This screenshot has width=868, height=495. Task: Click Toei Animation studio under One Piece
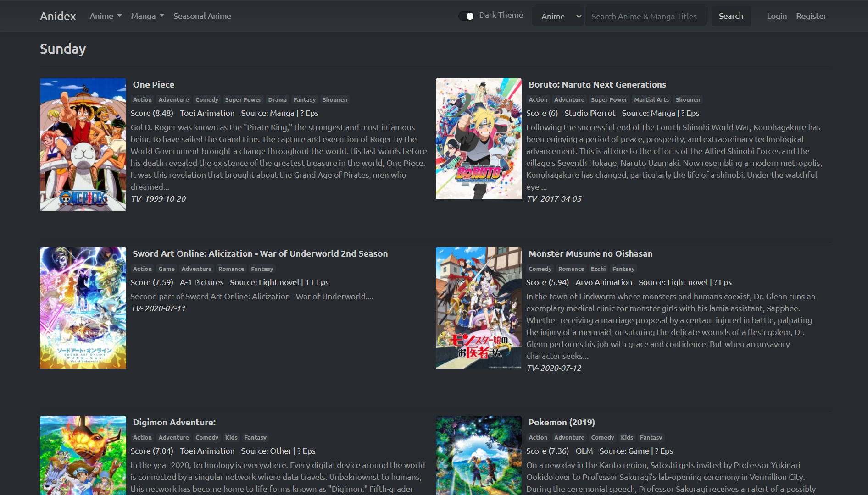click(x=207, y=113)
